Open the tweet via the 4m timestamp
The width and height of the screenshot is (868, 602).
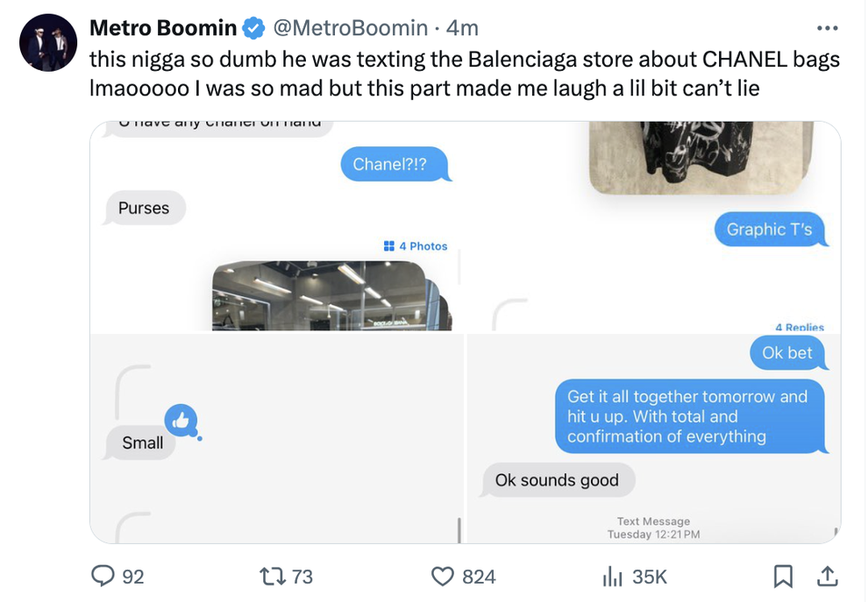coord(466,27)
